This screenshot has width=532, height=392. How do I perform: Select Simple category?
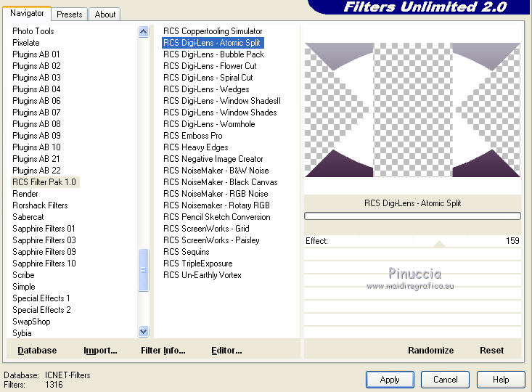click(x=24, y=287)
